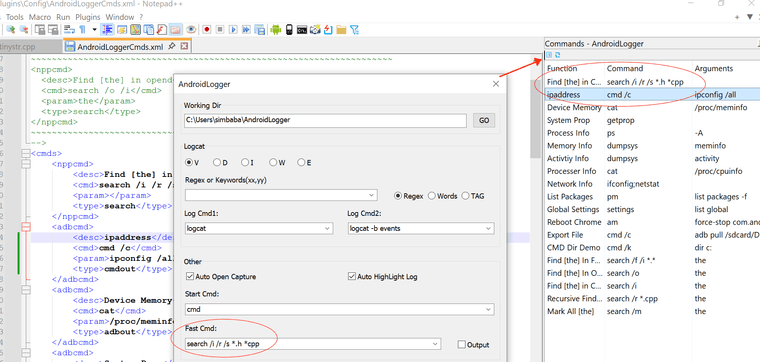Close the AndroidLoggerCmds.xml tab with red X
The width and height of the screenshot is (760, 362).
click(184, 47)
